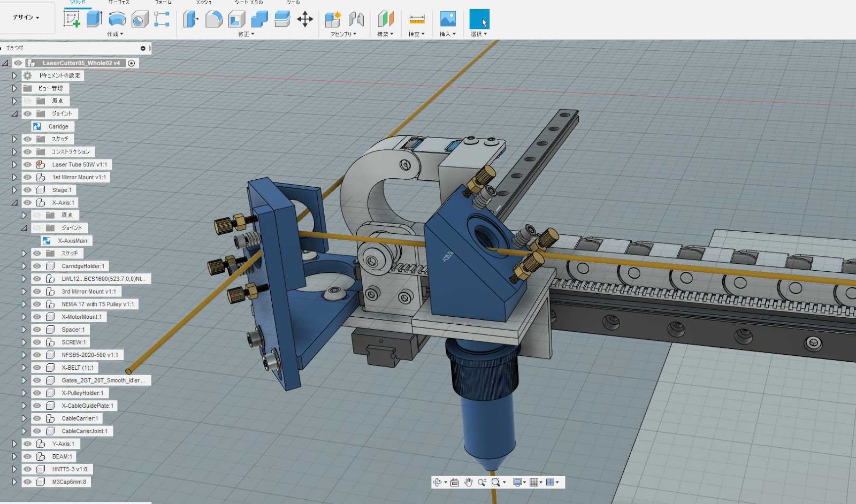The image size is (856, 504).
Task: Switch to the シートメタル tab
Action: click(249, 3)
